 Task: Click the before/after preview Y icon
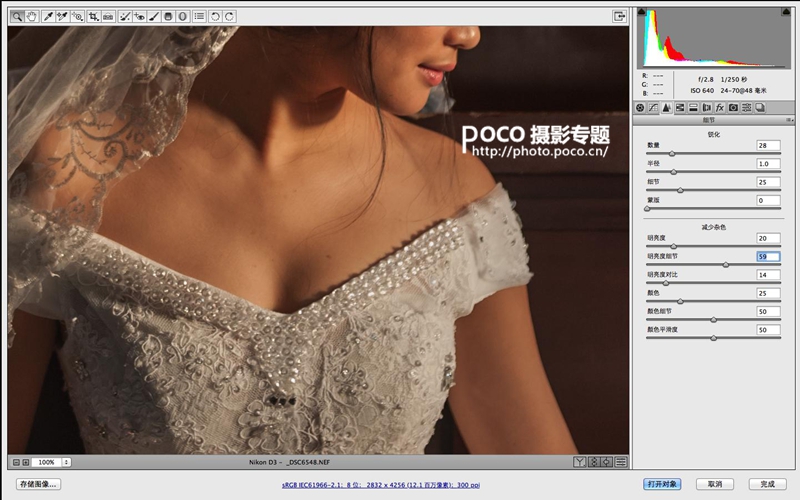(x=580, y=462)
